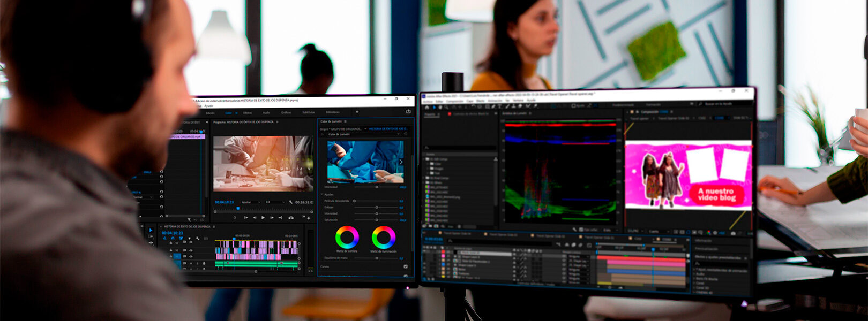Viewport: 868px width, 321px height.
Task: Toggle the Curvas checkbox in Lumetri Color
Action: (406, 266)
